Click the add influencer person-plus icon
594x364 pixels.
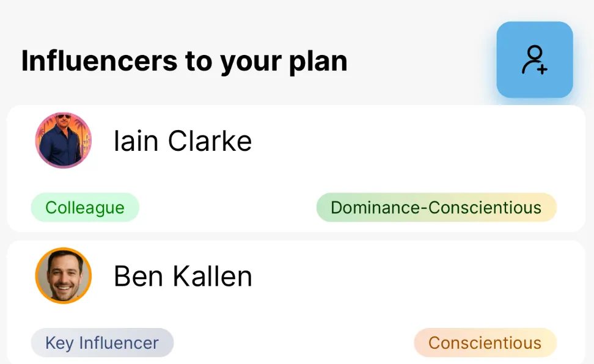tap(534, 60)
